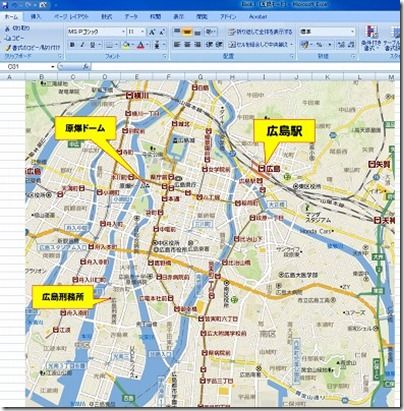
Task: Toggle center horizontal alignment
Action: 187,44
